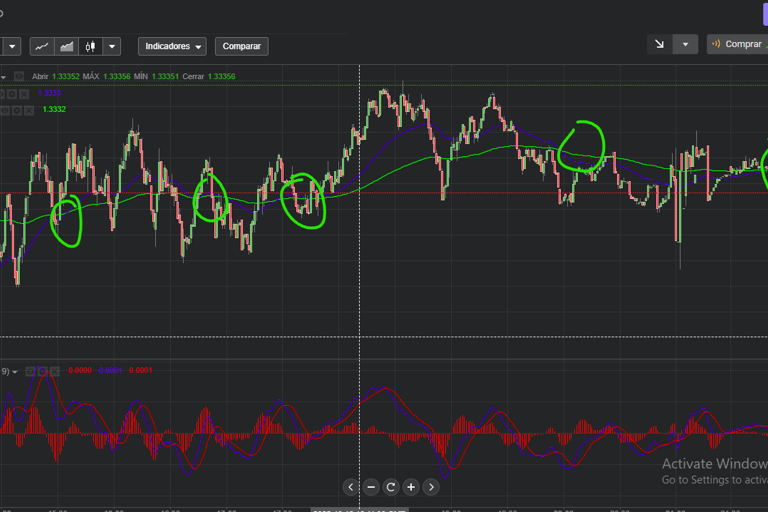Reset chart view with circular arrow

pyautogui.click(x=391, y=488)
